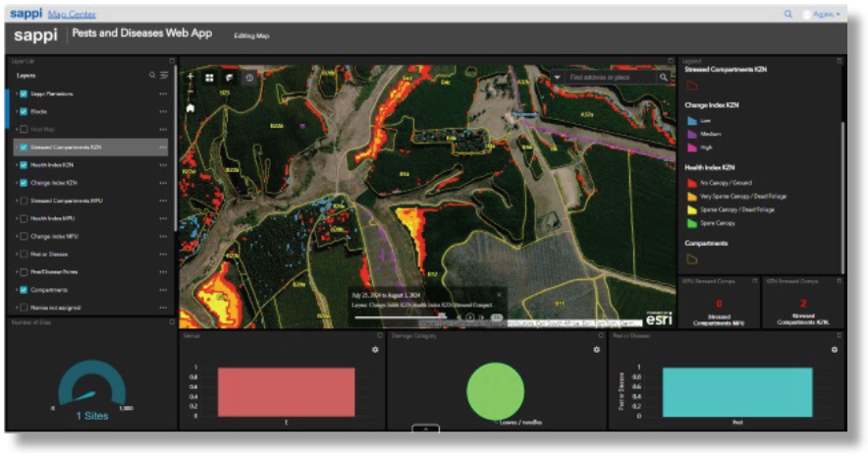Screen dimensions: 868x461
Task: Open options menu for Change Index MPU layer
Action: point(163,237)
